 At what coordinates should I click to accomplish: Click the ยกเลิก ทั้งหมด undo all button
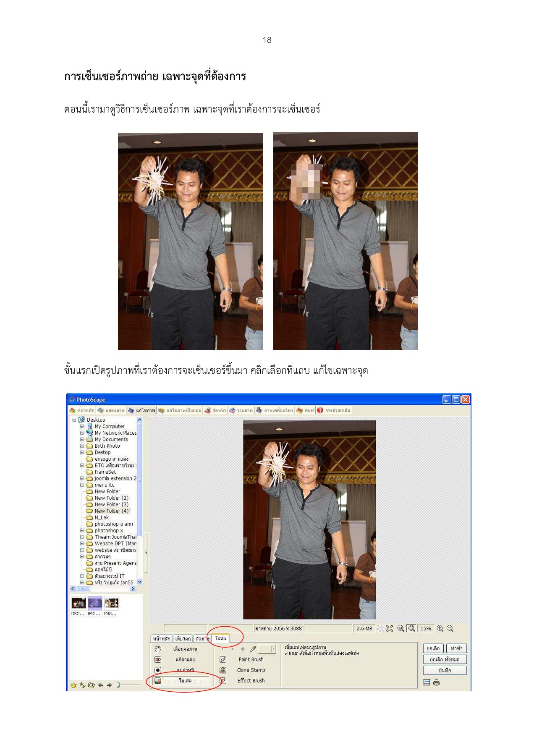445,659
